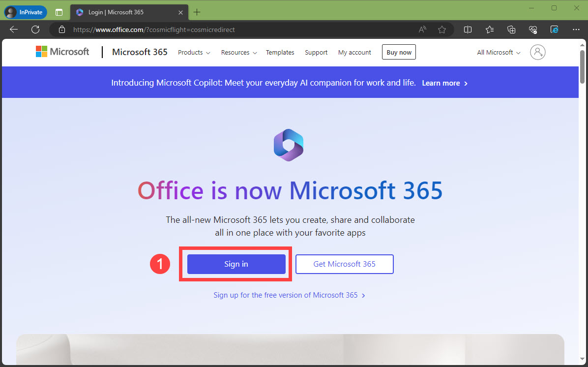Add this page to favorites star

(442, 30)
